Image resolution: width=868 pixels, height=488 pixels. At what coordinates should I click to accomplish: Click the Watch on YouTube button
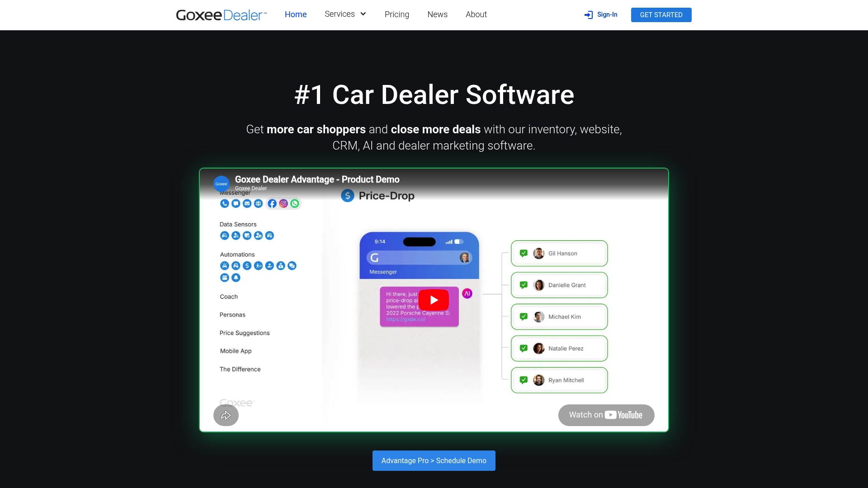click(606, 415)
